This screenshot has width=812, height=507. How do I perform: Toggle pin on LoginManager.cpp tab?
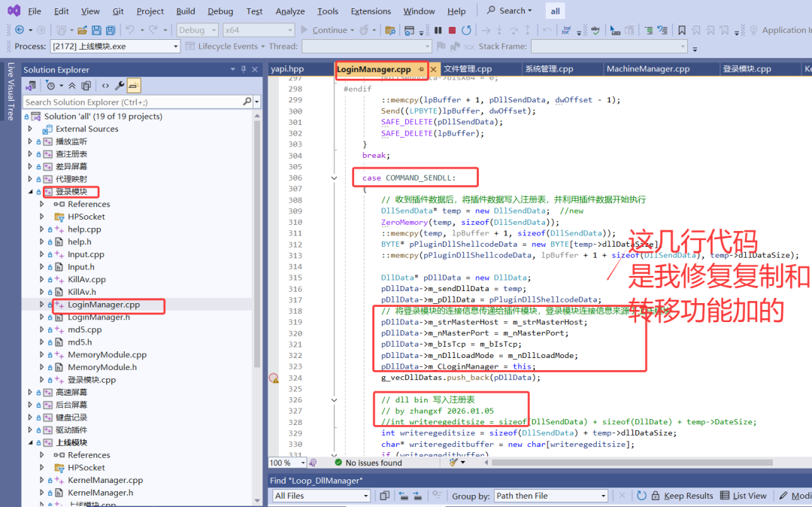[421, 69]
